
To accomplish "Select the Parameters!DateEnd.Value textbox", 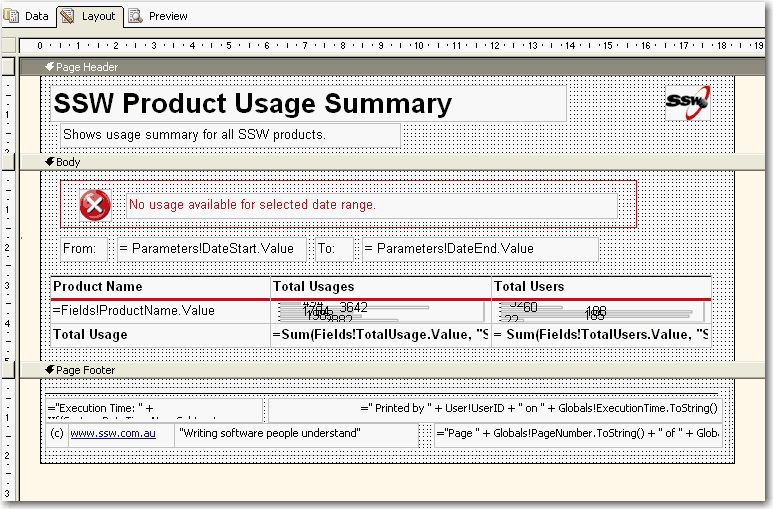I will [479, 249].
